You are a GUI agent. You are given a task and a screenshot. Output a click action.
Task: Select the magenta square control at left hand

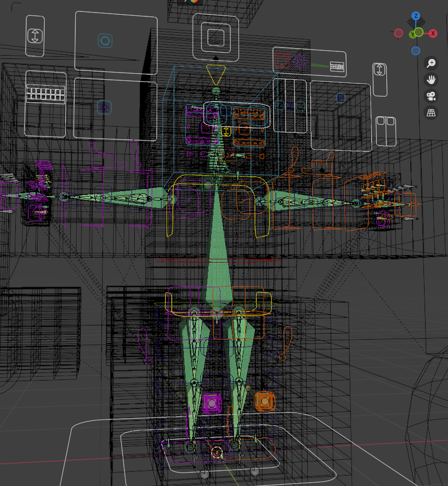tap(37, 212)
